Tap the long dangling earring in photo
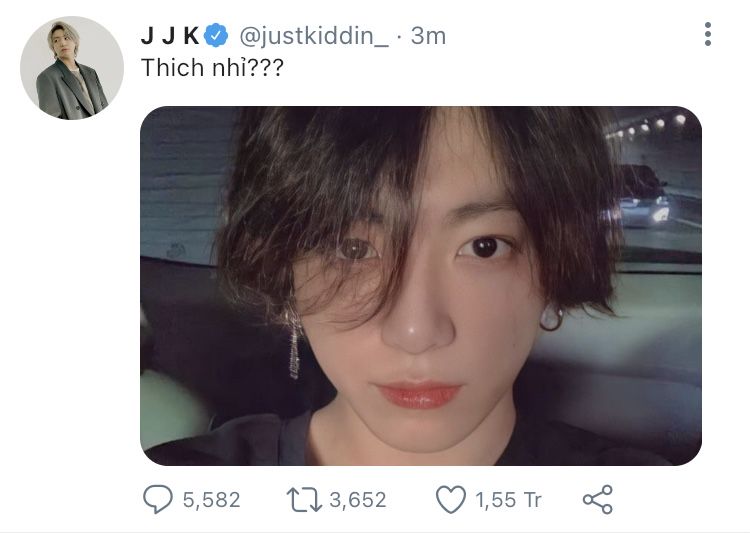Viewport: 750px width, 533px height. coord(293,344)
